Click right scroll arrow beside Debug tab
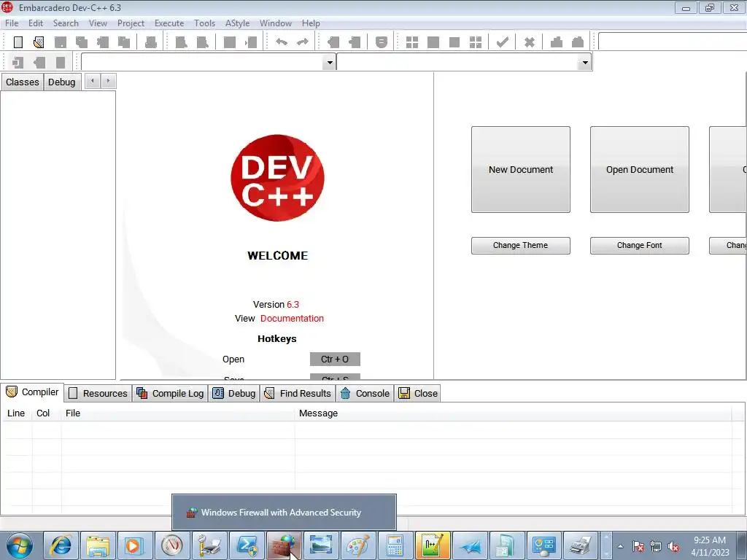 (108, 82)
